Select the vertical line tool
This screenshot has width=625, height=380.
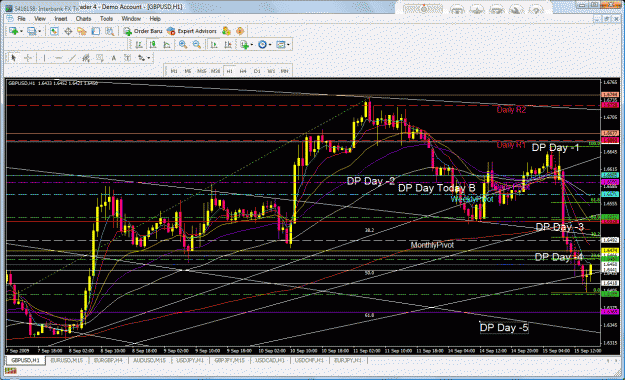point(44,58)
